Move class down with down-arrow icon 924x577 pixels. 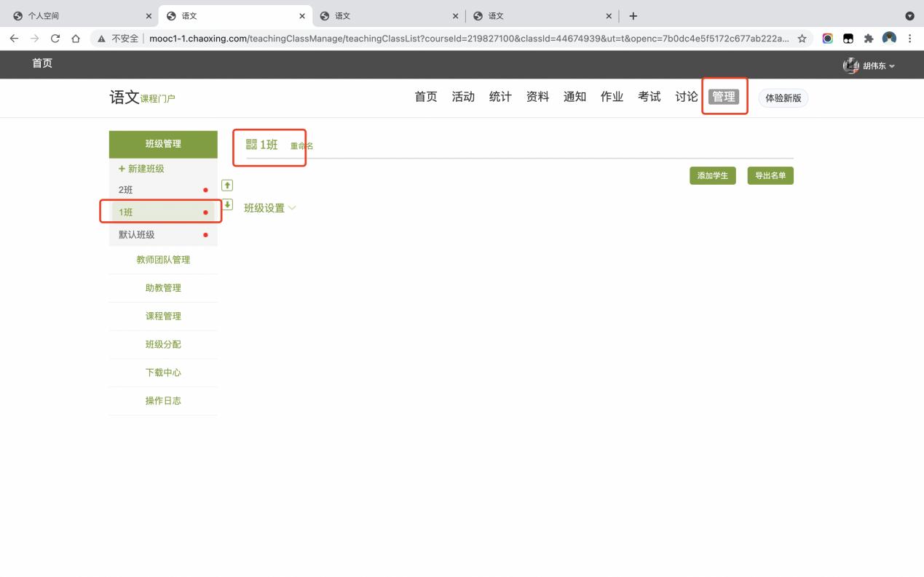click(x=226, y=204)
